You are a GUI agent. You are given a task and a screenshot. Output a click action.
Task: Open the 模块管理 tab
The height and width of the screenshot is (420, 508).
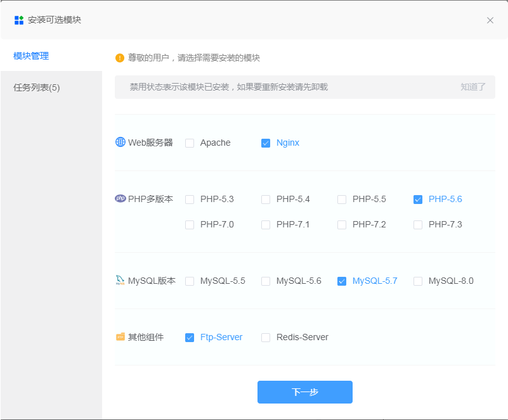click(31, 56)
